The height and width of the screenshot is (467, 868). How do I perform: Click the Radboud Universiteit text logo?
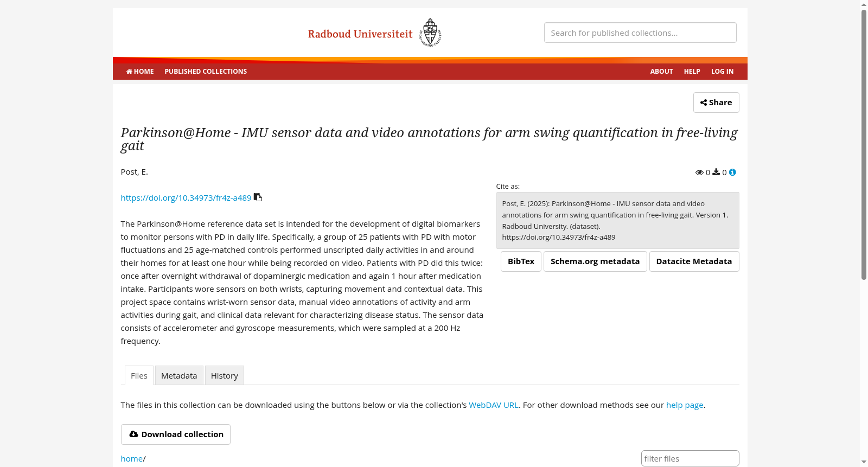coord(360,34)
